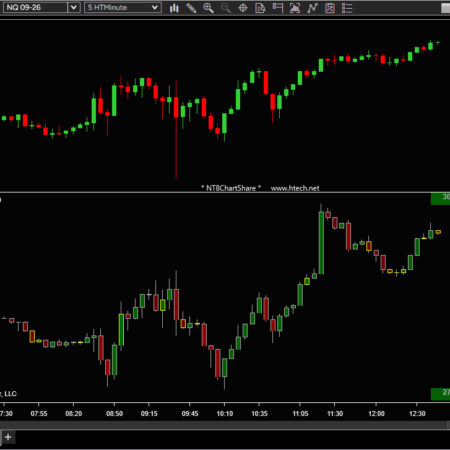Viewport: 450px width, 450px height.
Task: Click the NQ 09-26 instrument field
Action: pyautogui.click(x=35, y=7)
